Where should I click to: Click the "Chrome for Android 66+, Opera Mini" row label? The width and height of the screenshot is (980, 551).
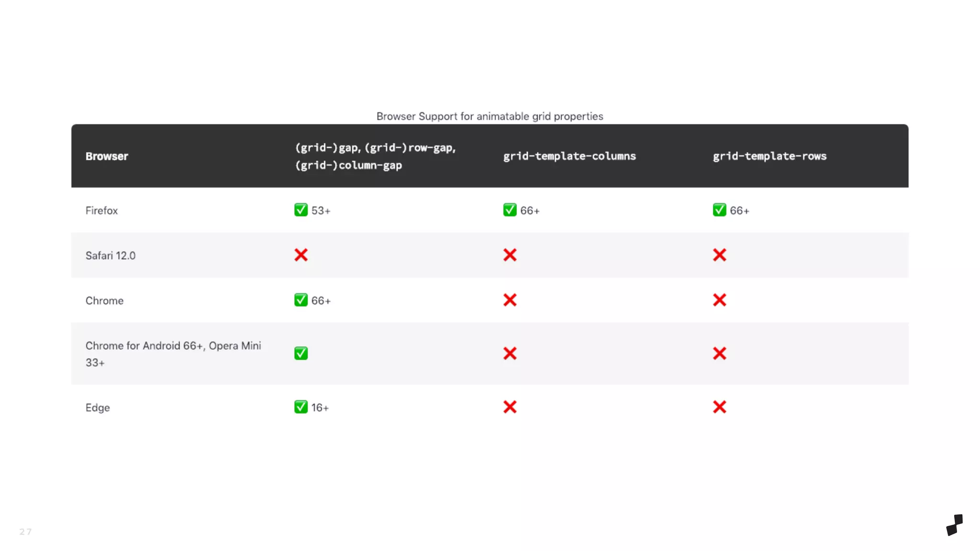point(173,346)
